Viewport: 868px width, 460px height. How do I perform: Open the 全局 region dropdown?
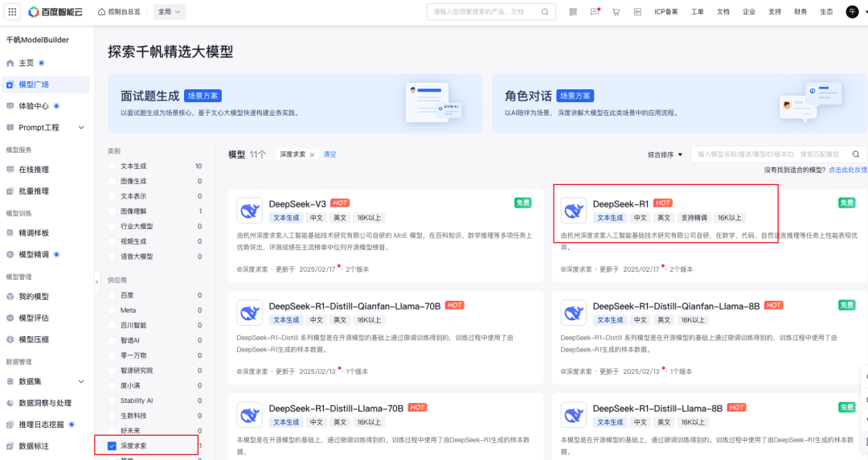click(170, 11)
